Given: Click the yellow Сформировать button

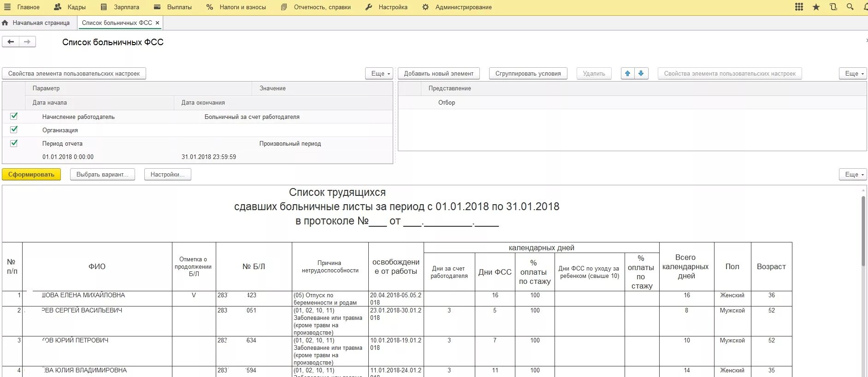Looking at the screenshot, I should (31, 174).
